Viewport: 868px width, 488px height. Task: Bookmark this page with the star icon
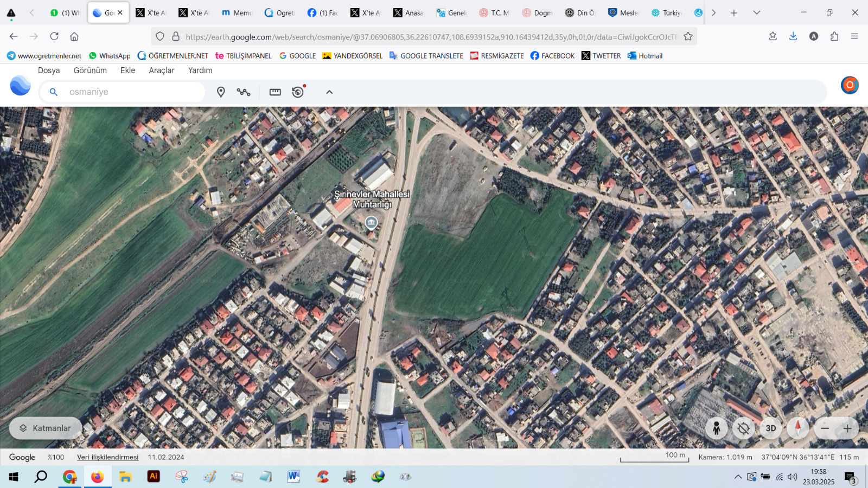pos(688,36)
